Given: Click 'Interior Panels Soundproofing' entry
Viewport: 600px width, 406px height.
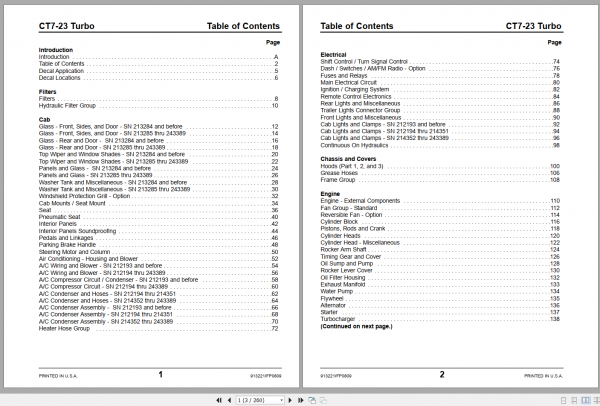Looking at the screenshot, I should click(x=77, y=231).
